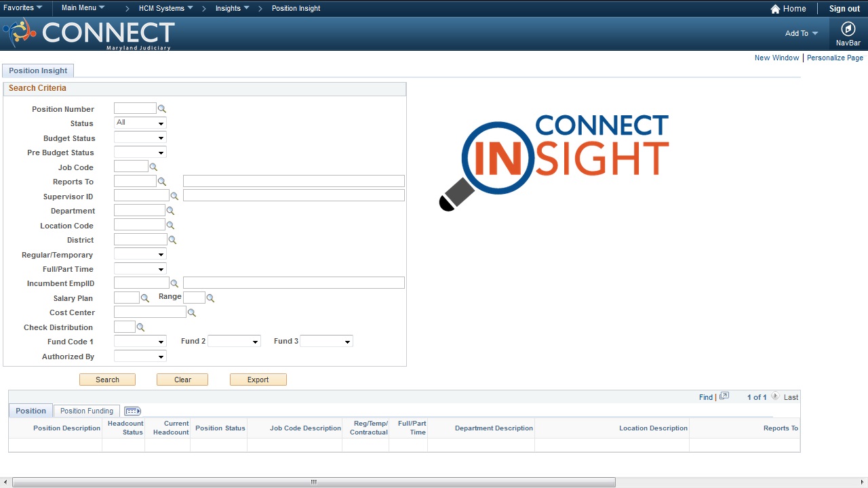Open Check Distribution lookup magnifier
The width and height of the screenshot is (868, 488).
tap(140, 327)
